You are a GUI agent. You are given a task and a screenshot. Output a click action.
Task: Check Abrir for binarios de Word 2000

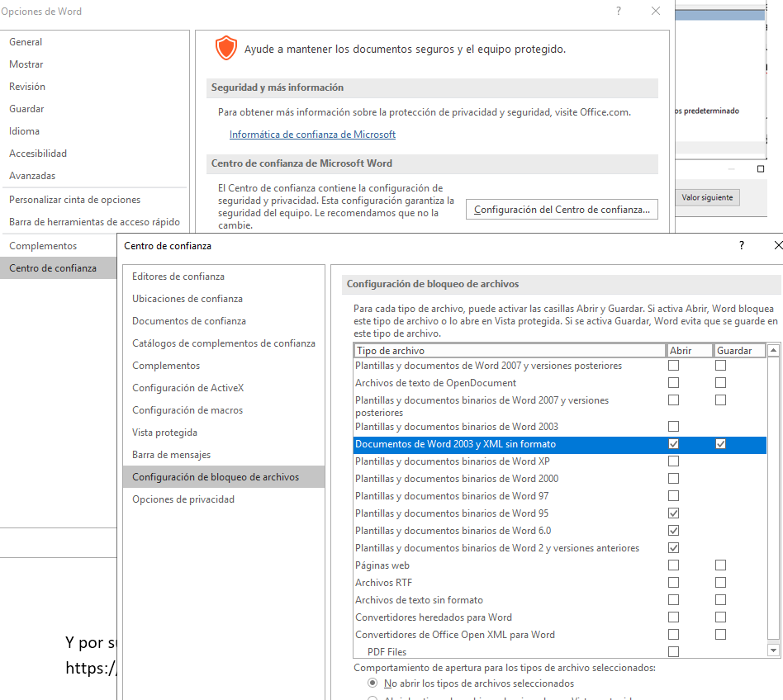[674, 479]
